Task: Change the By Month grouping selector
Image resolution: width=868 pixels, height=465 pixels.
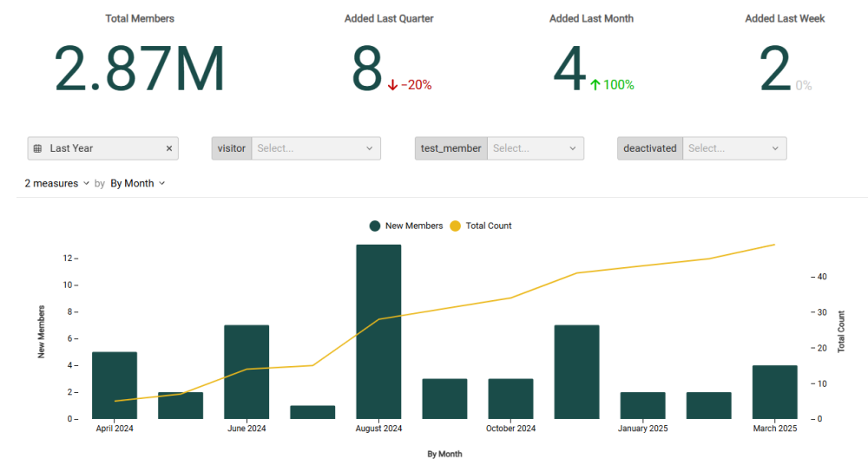Action: (137, 183)
